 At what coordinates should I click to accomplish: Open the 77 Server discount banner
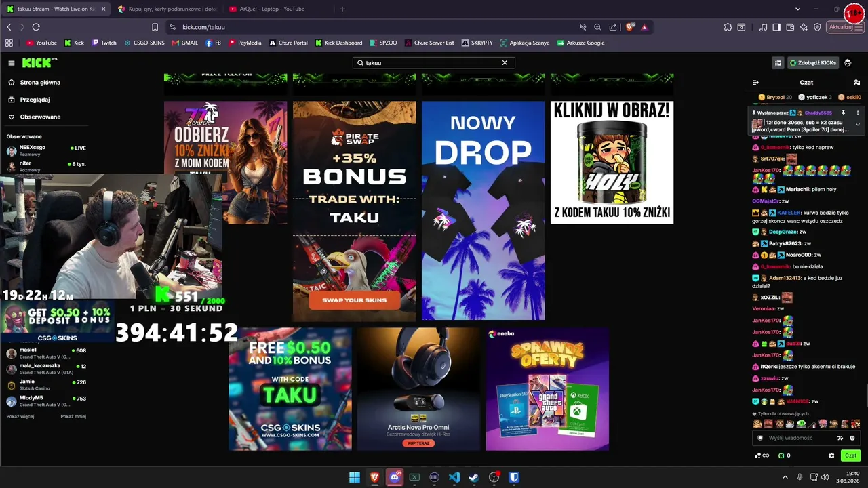225,163
